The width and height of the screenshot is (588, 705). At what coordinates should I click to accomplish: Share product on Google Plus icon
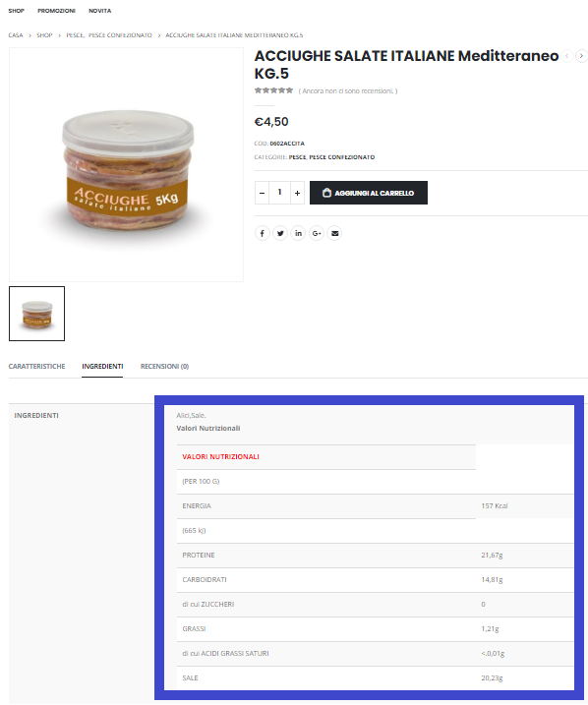click(x=317, y=233)
